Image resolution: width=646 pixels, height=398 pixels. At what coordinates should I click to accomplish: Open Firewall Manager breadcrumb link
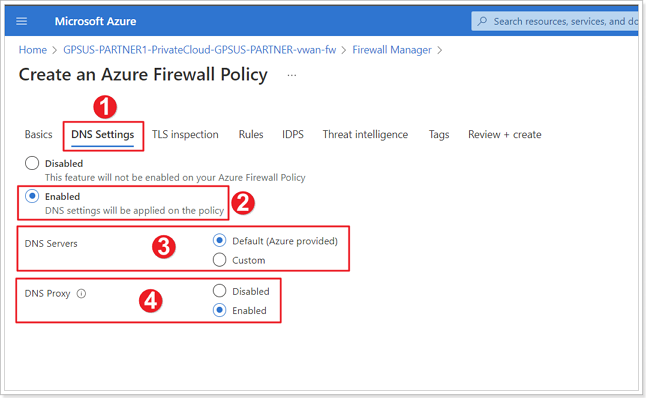click(x=392, y=50)
